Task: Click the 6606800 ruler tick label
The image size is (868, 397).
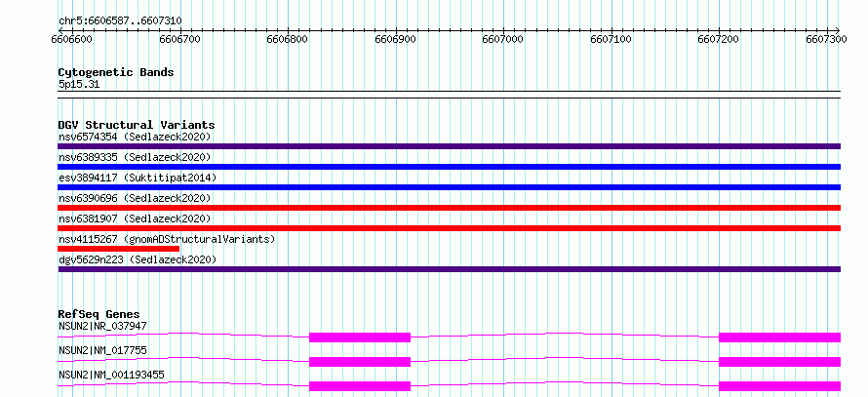Action: pos(288,39)
